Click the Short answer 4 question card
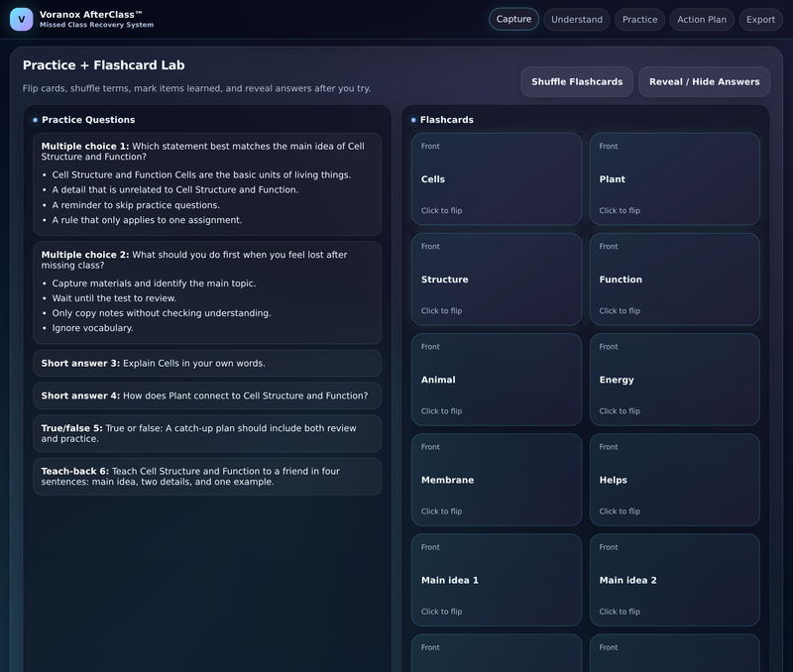The width and height of the screenshot is (793, 672). click(x=207, y=395)
